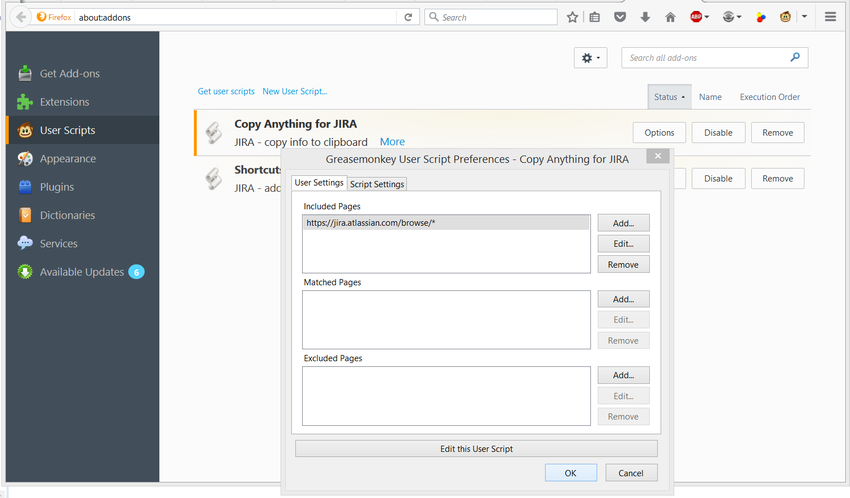
Task: Click Edit this User Script
Action: pos(476,449)
